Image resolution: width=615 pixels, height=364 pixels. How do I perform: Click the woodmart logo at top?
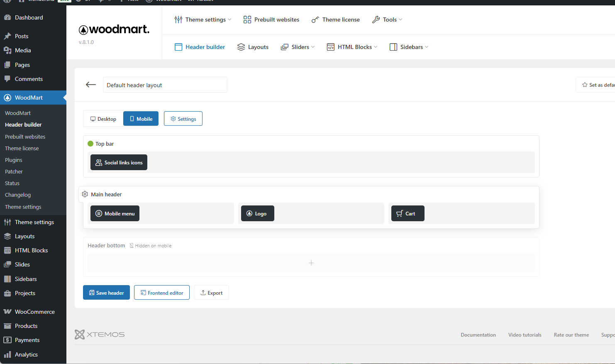coord(114,29)
